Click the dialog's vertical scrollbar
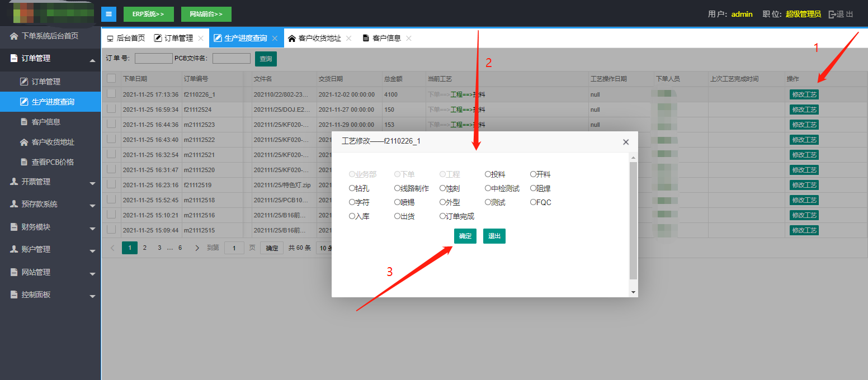The width and height of the screenshot is (868, 380). coord(633,220)
